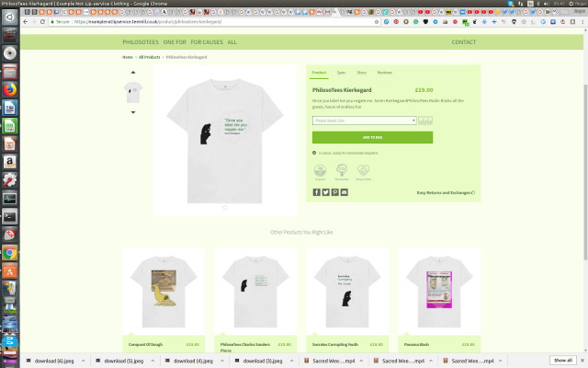Reload the page in Chrome

(42, 22)
